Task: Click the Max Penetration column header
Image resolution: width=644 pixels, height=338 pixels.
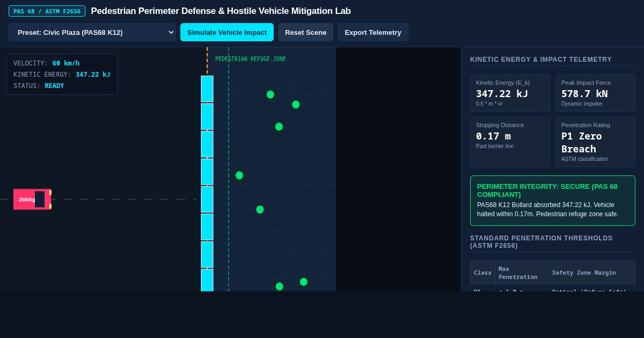Action: 522,273
